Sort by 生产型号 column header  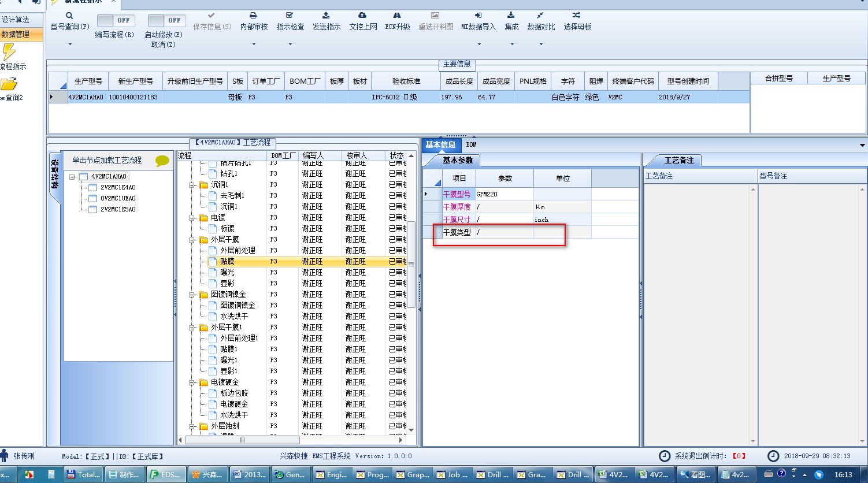(x=88, y=81)
